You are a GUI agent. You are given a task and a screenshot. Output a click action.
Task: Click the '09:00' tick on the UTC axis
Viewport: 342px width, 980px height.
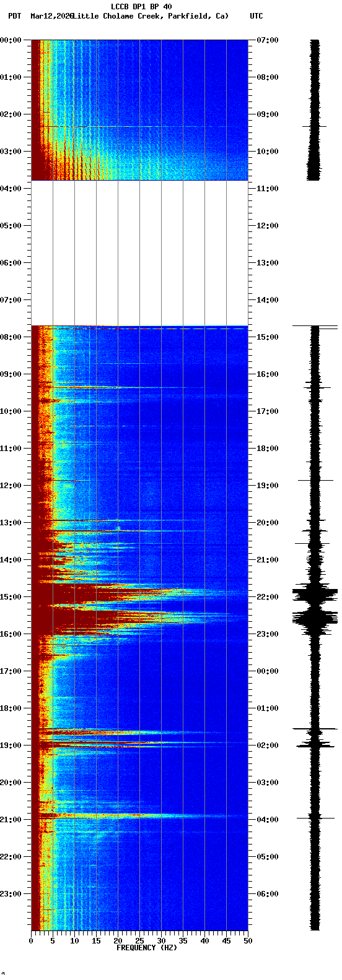pos(268,114)
